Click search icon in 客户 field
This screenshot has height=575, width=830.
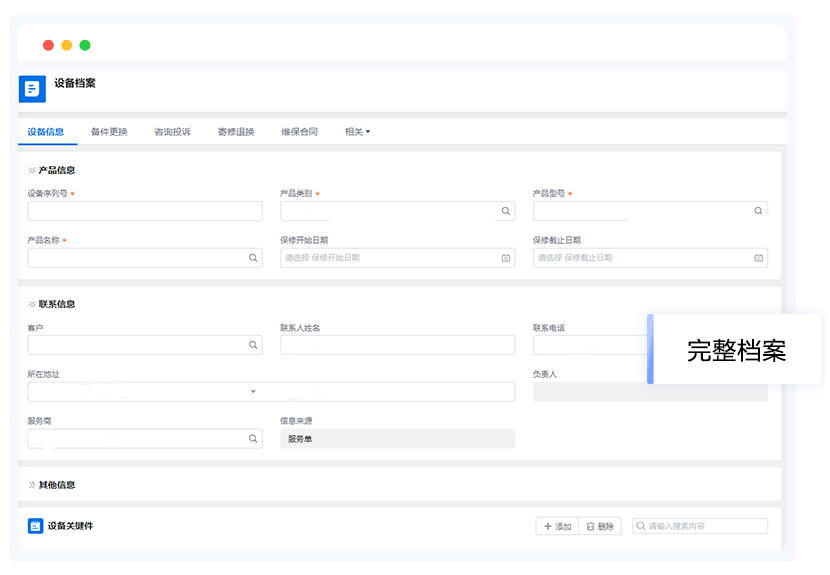click(x=253, y=345)
